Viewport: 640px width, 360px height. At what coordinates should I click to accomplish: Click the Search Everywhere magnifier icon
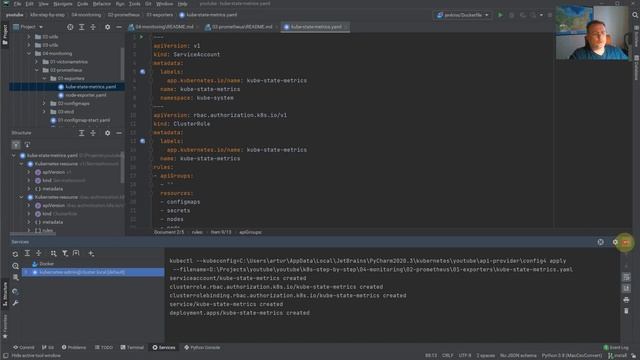pyautogui.click(x=635, y=15)
